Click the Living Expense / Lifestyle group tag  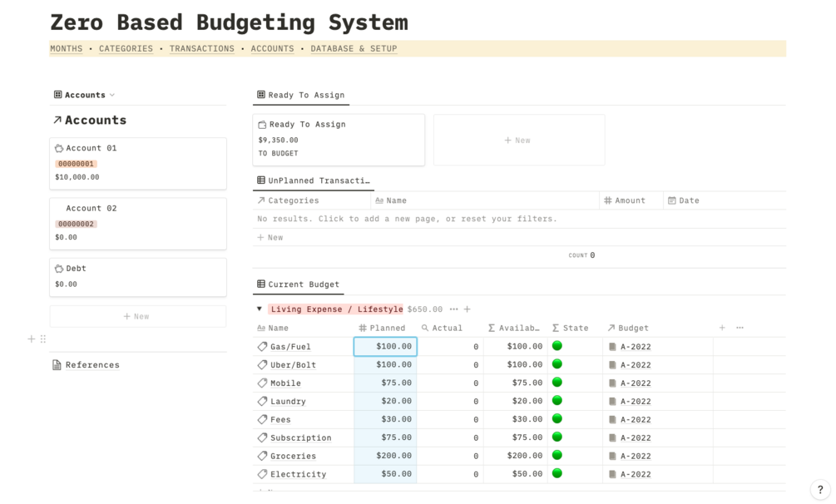(336, 309)
